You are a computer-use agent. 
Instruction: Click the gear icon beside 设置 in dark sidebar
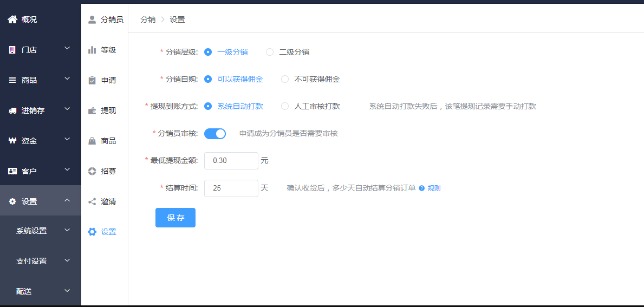click(12, 201)
